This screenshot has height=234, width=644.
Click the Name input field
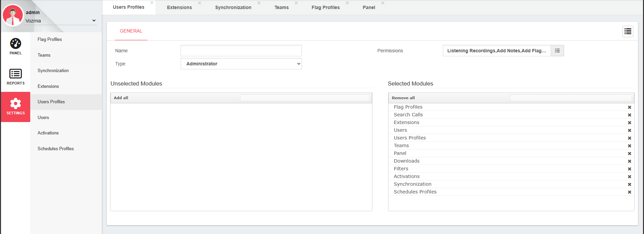click(241, 51)
